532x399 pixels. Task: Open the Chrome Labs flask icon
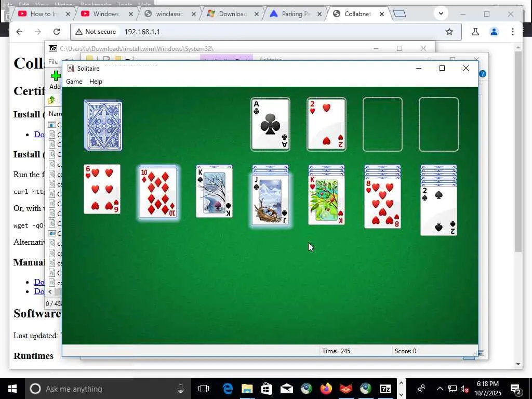coord(475,32)
